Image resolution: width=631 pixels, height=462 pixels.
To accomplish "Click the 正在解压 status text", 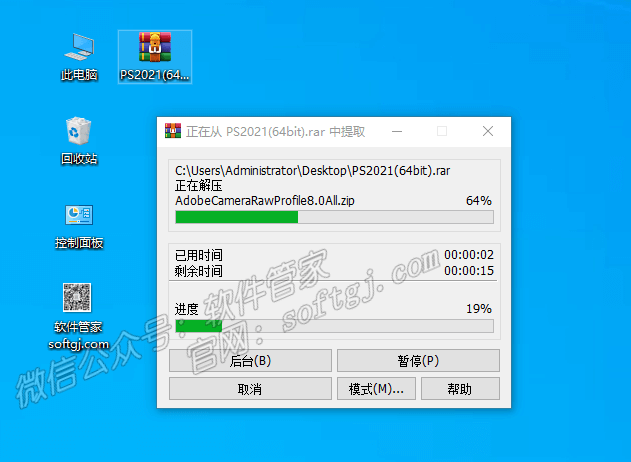I will 198,186.
